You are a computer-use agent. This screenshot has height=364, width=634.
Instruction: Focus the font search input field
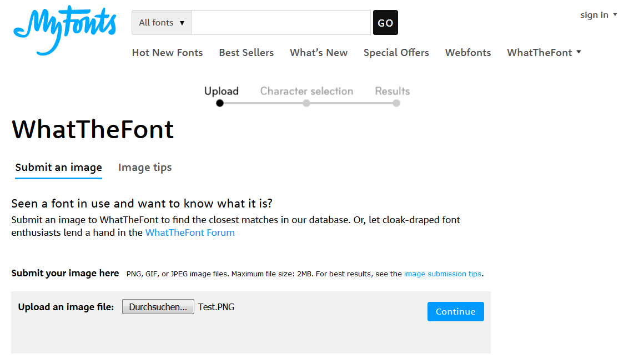point(280,23)
